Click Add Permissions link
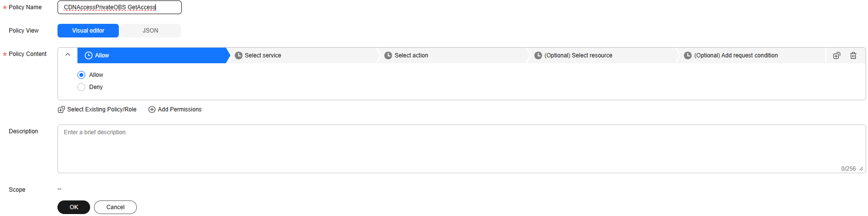Screen dimensions: 868x216 click(x=180, y=109)
